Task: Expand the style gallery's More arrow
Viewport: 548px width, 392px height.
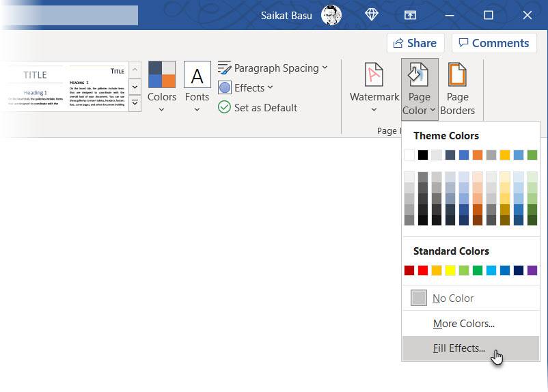Action: pos(135,102)
